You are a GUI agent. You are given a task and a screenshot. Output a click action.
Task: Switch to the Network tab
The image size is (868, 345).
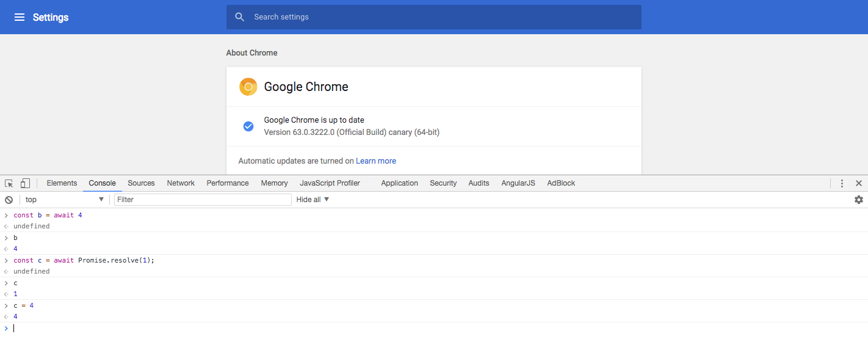181,183
